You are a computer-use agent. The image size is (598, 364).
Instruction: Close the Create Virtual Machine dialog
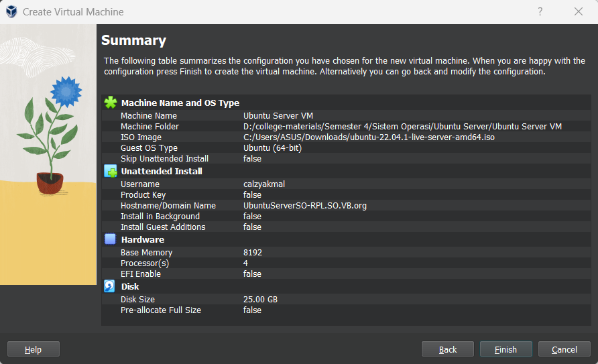578,12
